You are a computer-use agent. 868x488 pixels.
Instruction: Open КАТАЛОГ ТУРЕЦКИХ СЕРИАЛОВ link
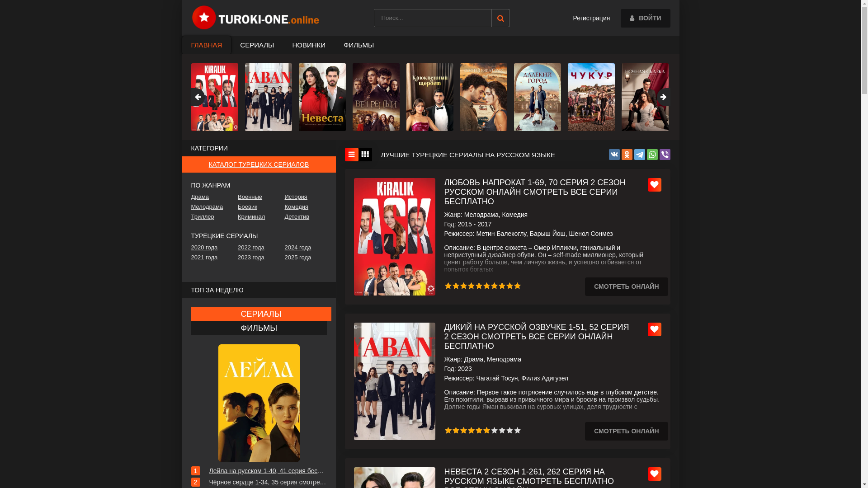pos(259,164)
